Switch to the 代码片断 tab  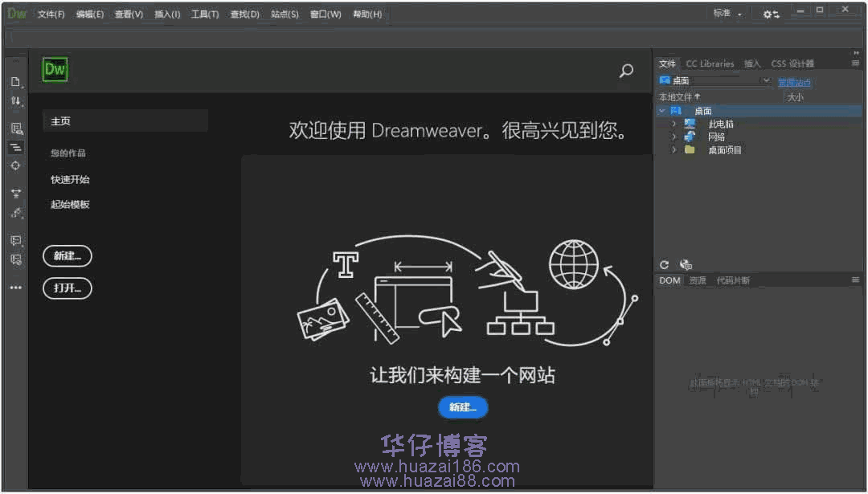pyautogui.click(x=733, y=280)
